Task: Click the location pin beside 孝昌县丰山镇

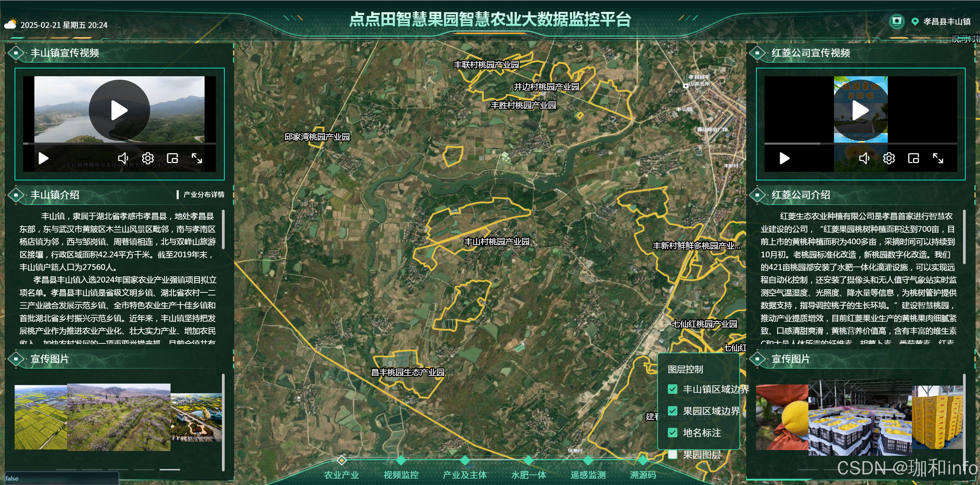Action: pyautogui.click(x=915, y=22)
